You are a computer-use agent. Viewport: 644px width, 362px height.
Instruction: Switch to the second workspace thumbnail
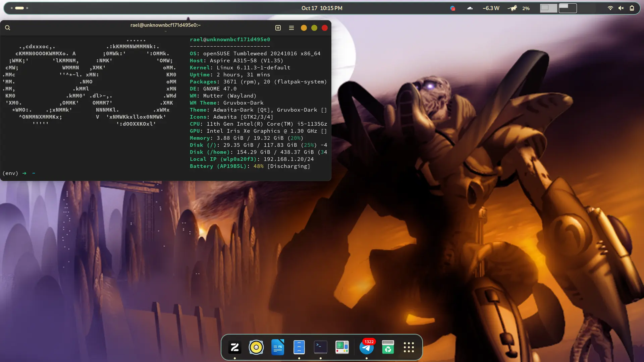[568, 8]
